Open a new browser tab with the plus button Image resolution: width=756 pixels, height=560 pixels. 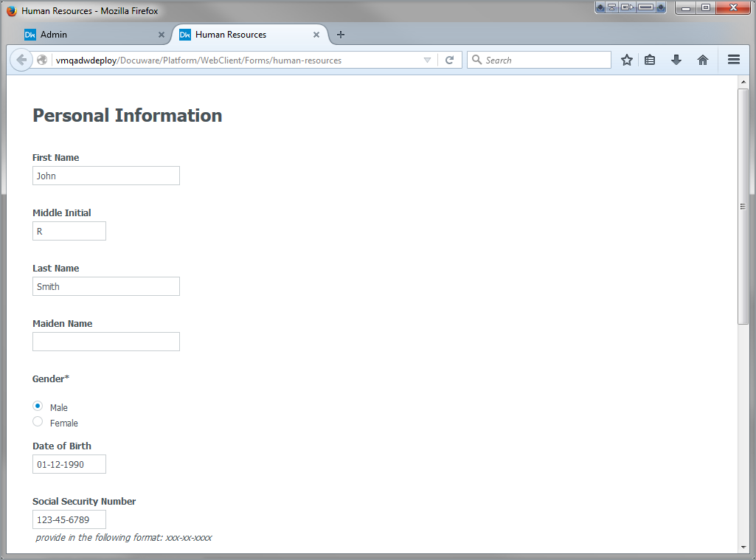(x=340, y=34)
